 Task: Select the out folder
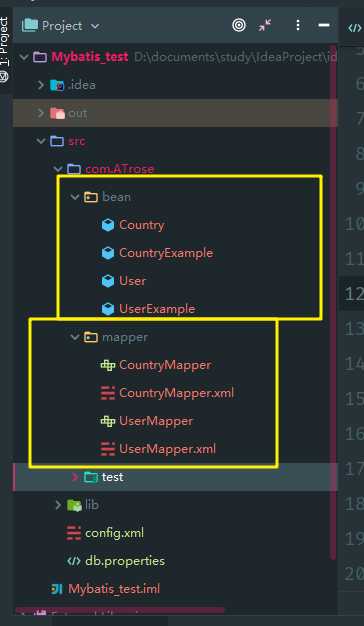[x=77, y=113]
